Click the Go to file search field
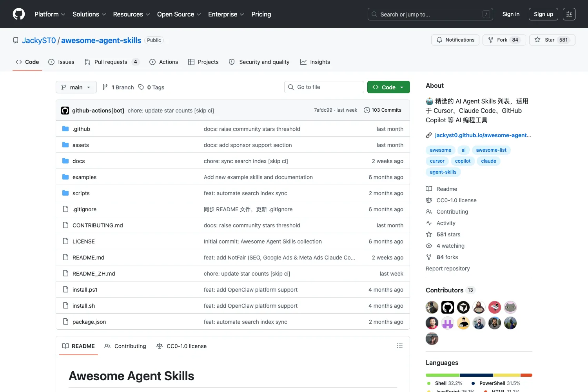The width and height of the screenshot is (588, 392). tap(324, 87)
